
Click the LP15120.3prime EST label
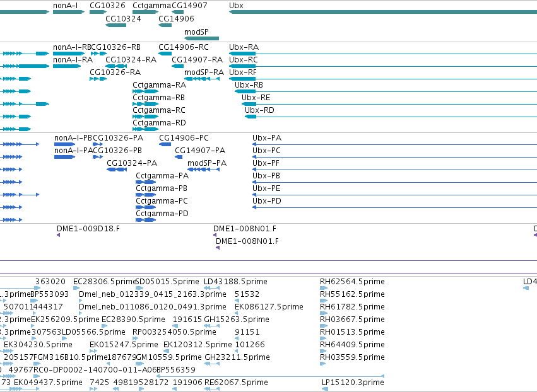click(x=353, y=383)
